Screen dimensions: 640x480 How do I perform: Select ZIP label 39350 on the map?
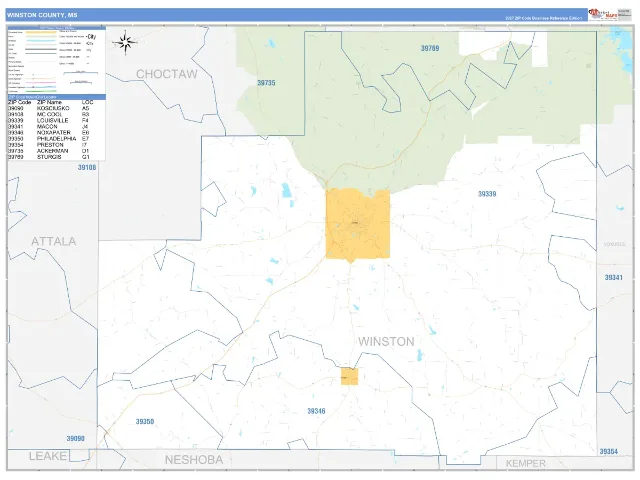(x=145, y=422)
